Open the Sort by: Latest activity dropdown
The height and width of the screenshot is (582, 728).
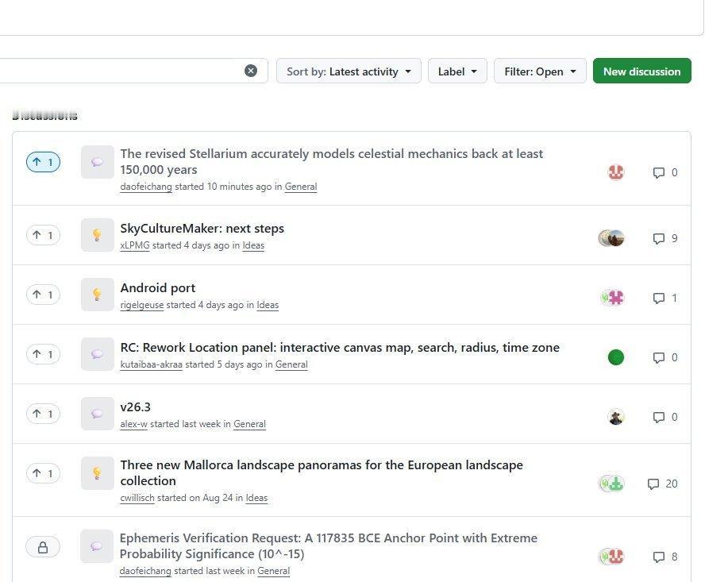point(349,71)
